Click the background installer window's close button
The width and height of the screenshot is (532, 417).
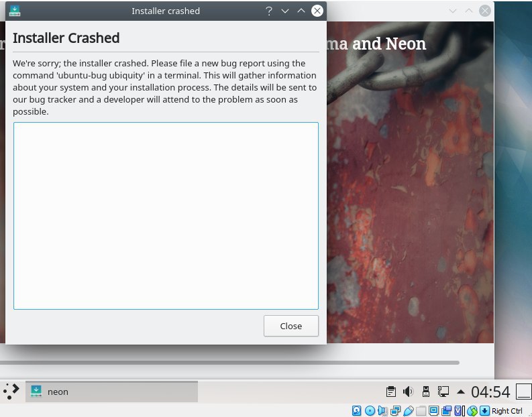pos(485,11)
